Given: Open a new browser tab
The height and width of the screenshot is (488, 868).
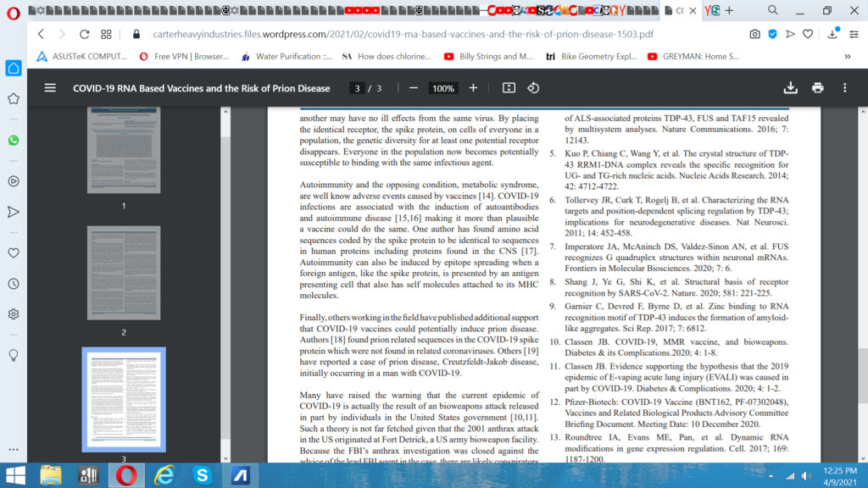Looking at the screenshot, I should click(729, 11).
